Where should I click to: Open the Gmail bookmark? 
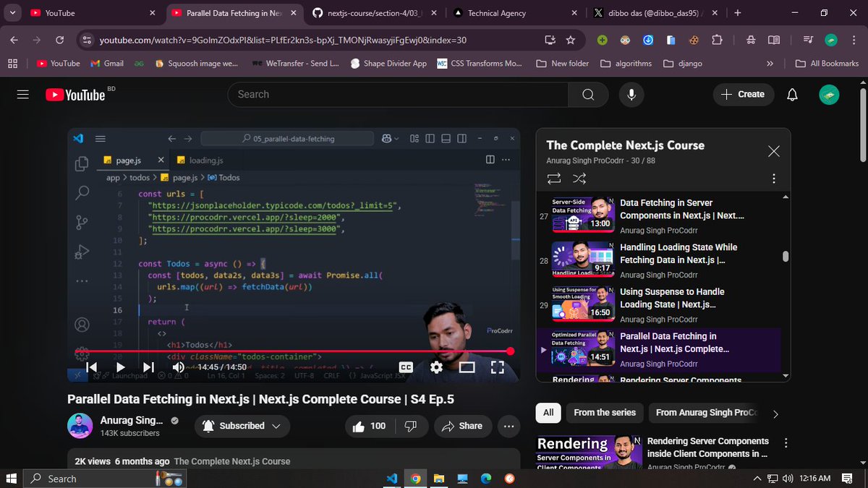[107, 64]
